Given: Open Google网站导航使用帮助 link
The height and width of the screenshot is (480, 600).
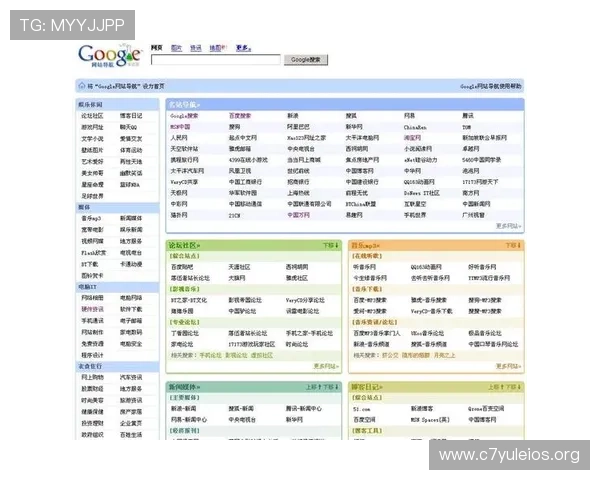Looking at the screenshot, I should point(491,86).
